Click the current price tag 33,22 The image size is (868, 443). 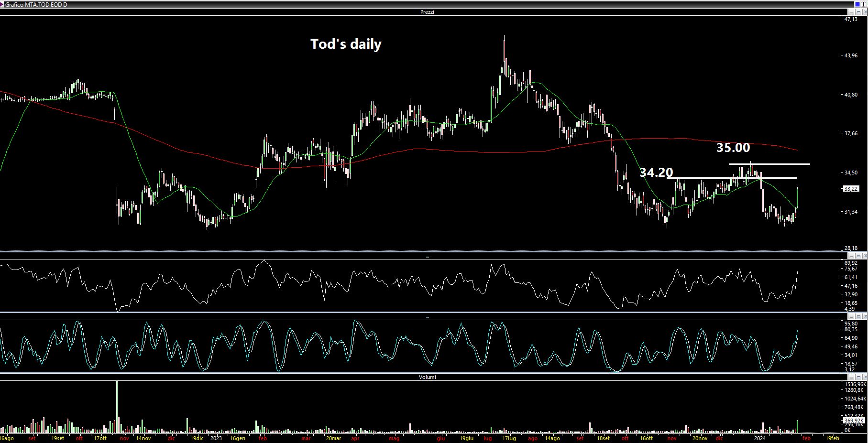(851, 189)
